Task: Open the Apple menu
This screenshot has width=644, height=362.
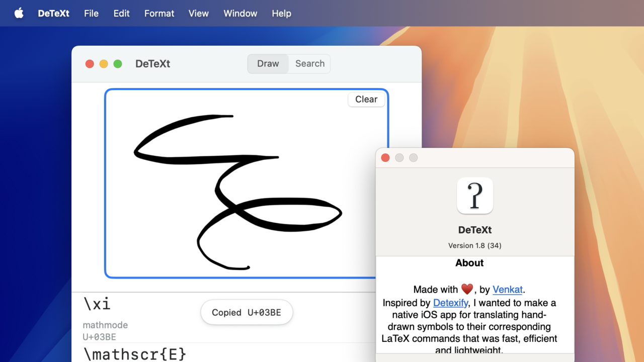Action: pos(19,13)
